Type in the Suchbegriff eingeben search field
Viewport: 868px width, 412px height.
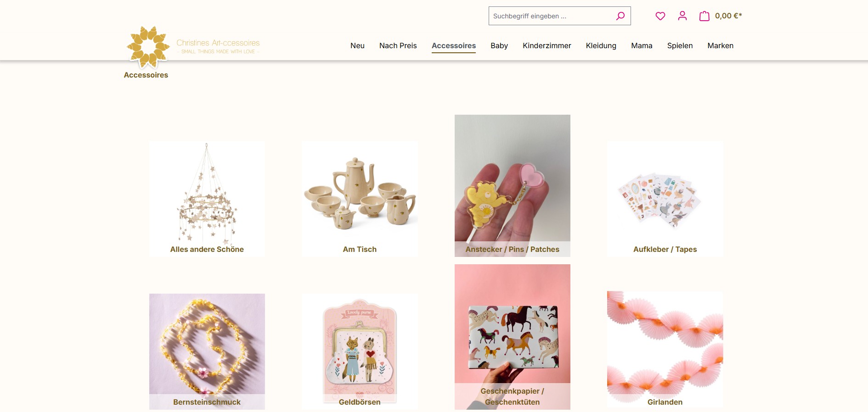coord(551,16)
